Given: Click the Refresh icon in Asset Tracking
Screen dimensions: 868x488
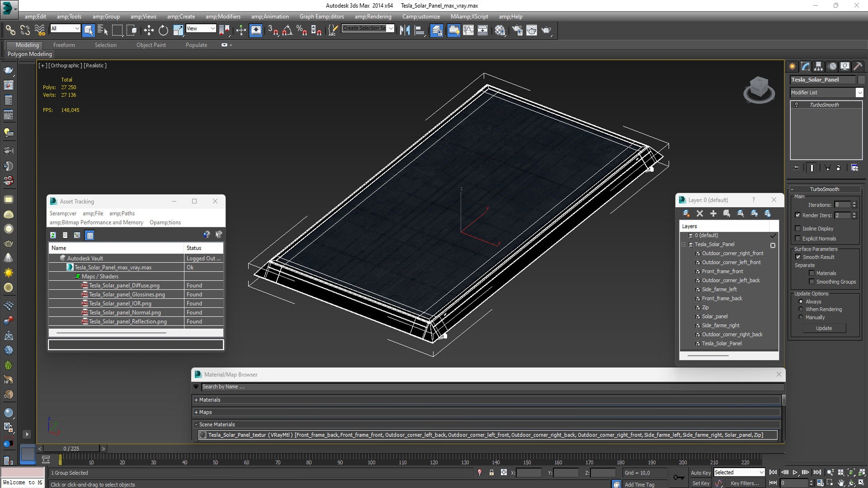Looking at the screenshot, I should (x=53, y=235).
